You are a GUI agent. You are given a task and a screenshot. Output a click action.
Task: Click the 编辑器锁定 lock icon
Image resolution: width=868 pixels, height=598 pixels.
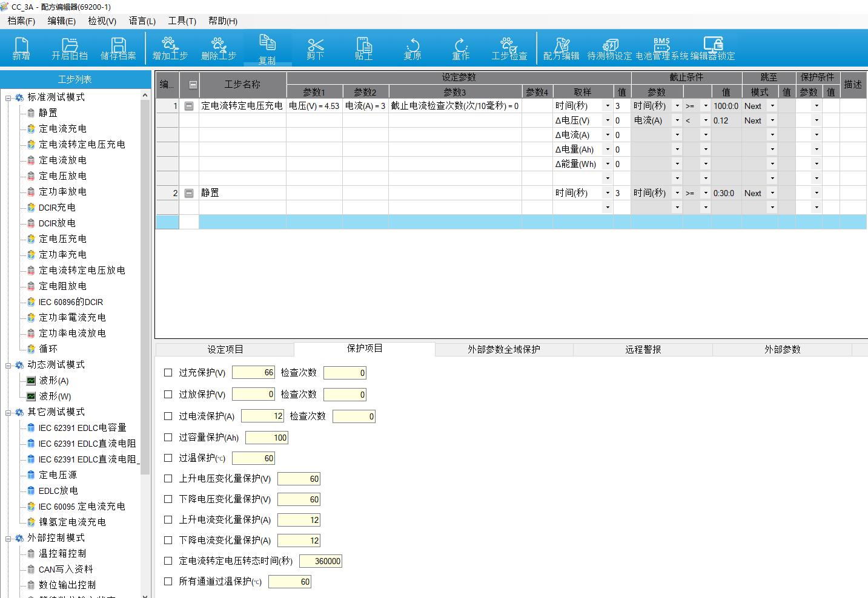coord(713,44)
